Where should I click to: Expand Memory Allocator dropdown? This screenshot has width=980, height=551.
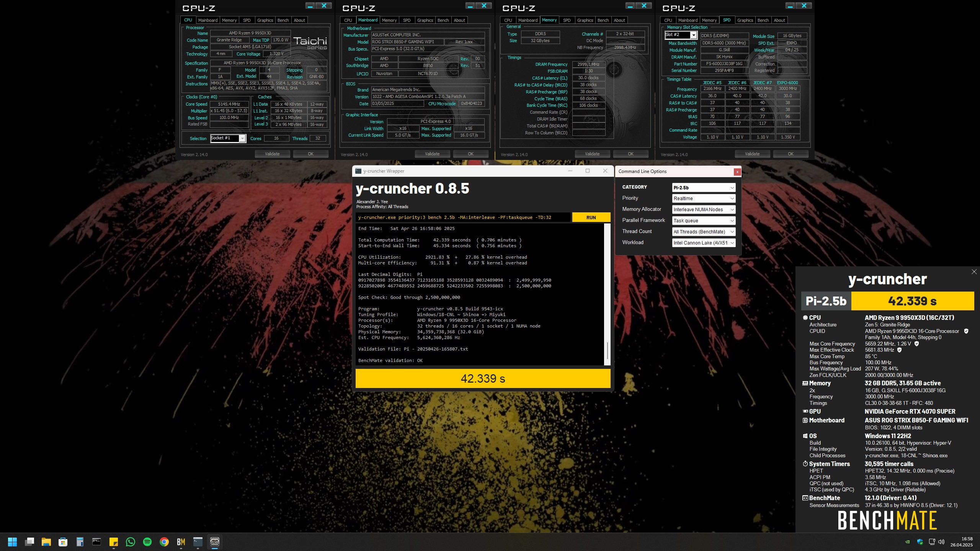pos(704,210)
